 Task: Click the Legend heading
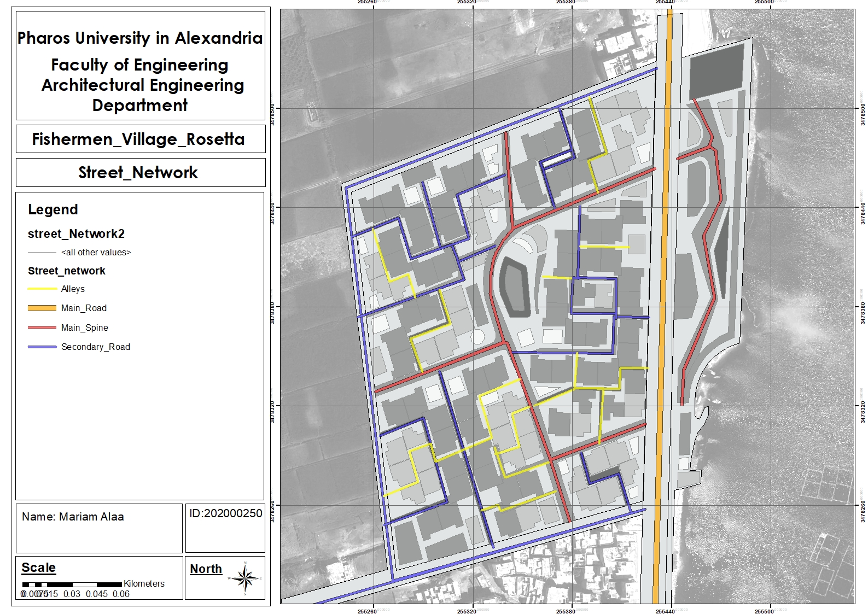click(53, 209)
